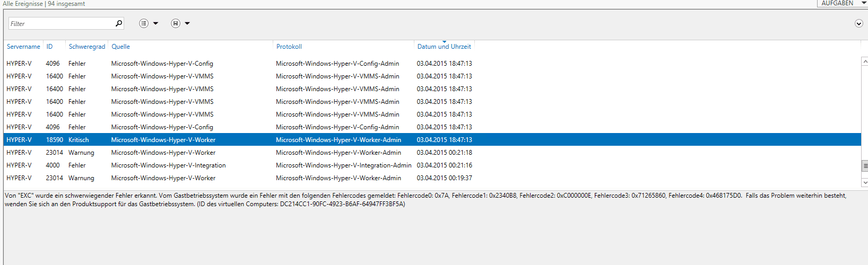Click the event list scroll-down arrow
Viewport: 868px width, 265px height.
865,182
